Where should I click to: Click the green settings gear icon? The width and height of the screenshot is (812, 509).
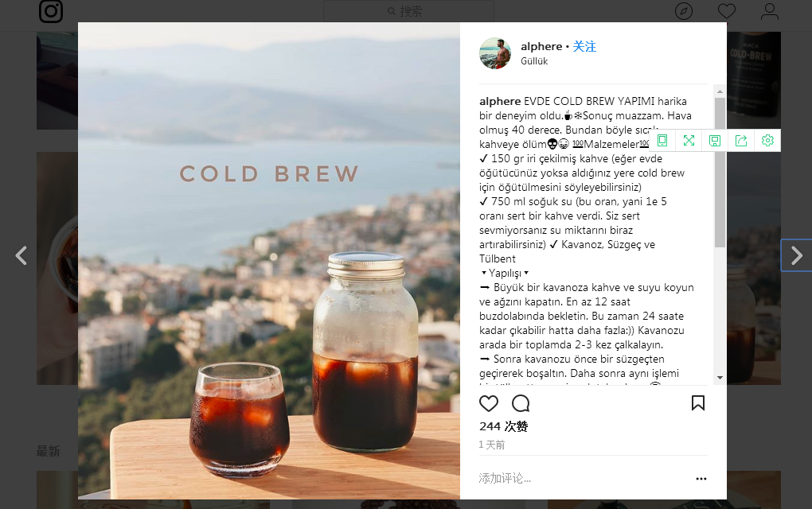point(767,140)
